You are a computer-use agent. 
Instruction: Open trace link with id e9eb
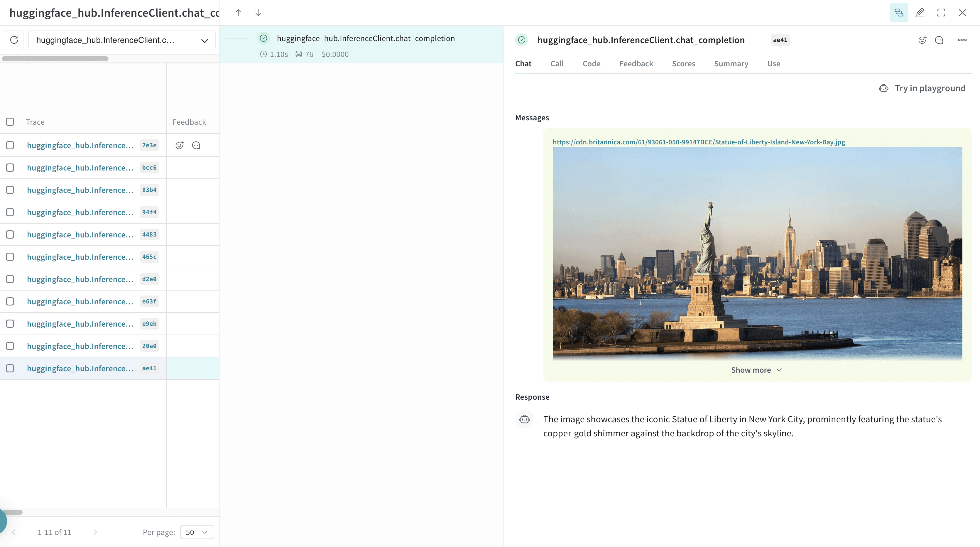(x=80, y=324)
